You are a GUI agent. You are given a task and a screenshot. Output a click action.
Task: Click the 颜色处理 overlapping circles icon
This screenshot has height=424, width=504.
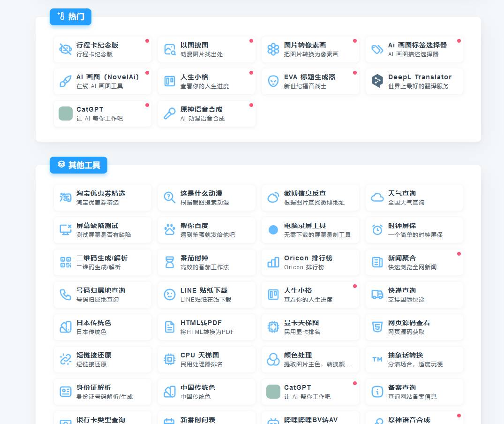(273, 359)
